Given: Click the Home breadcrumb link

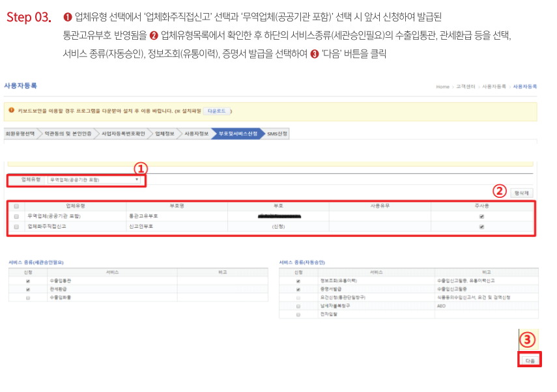Looking at the screenshot, I should pyautogui.click(x=442, y=87).
